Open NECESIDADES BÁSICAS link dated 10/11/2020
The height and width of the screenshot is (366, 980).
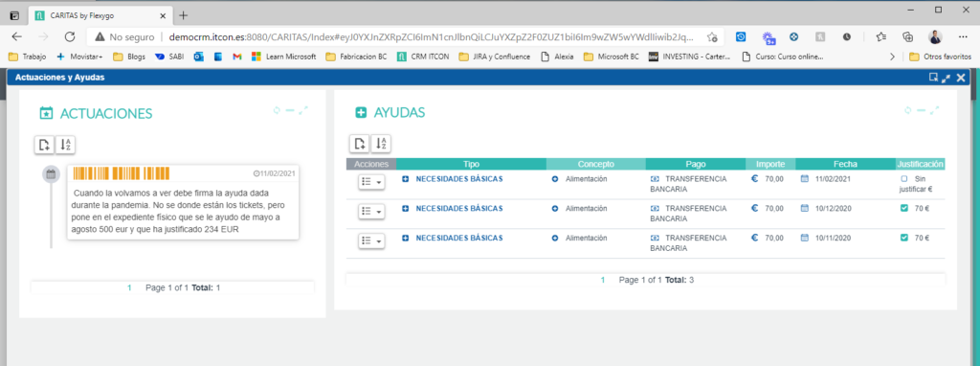click(x=459, y=238)
